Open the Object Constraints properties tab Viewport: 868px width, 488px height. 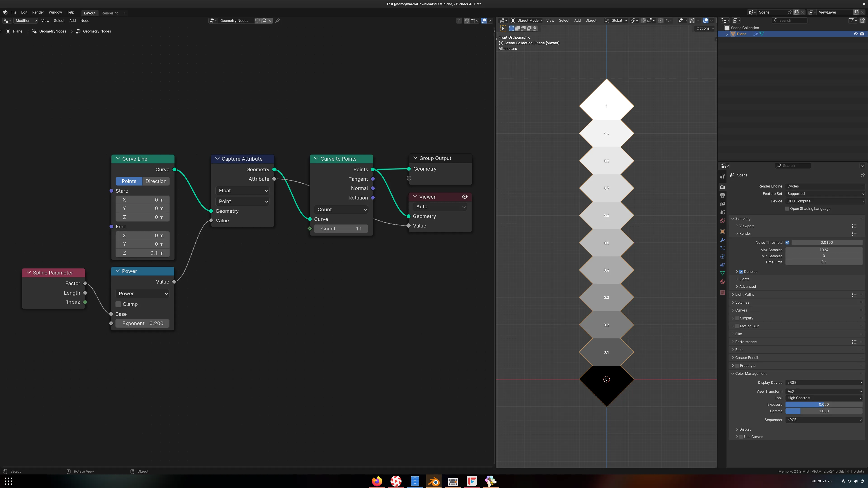tap(722, 265)
